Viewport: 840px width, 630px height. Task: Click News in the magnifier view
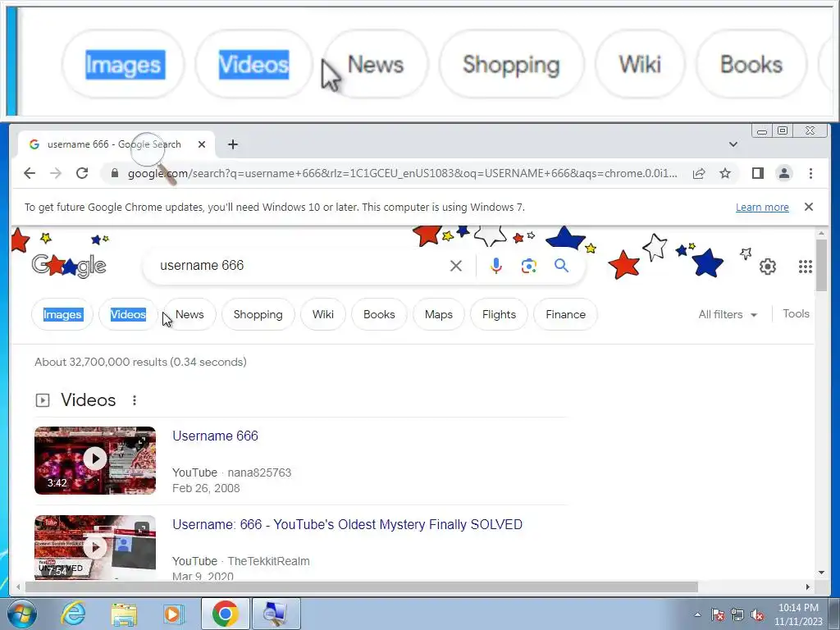pyautogui.click(x=376, y=64)
